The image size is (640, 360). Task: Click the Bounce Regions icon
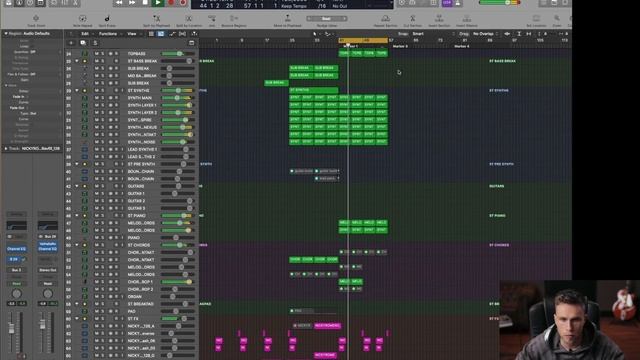click(233, 18)
